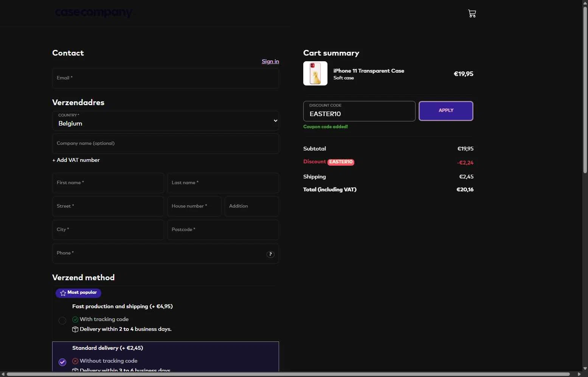This screenshot has height=377, width=588.
Task: Open the Country dropdown showing Belgium
Action: tap(166, 121)
